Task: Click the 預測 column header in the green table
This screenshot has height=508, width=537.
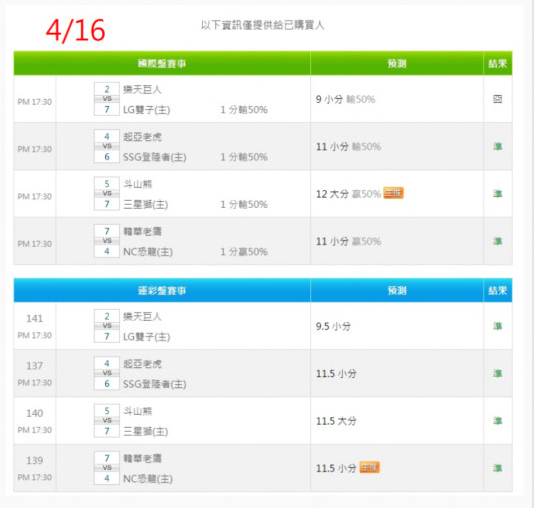Action: [397, 63]
